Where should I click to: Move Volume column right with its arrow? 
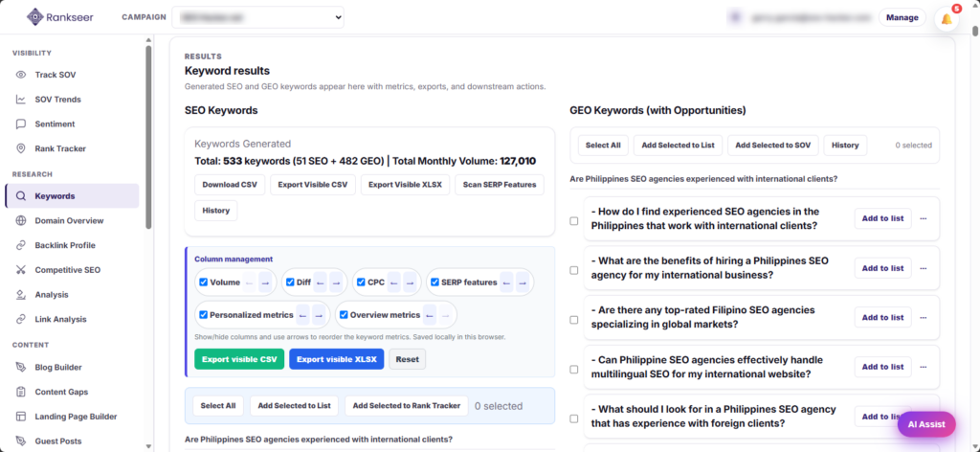coord(266,282)
